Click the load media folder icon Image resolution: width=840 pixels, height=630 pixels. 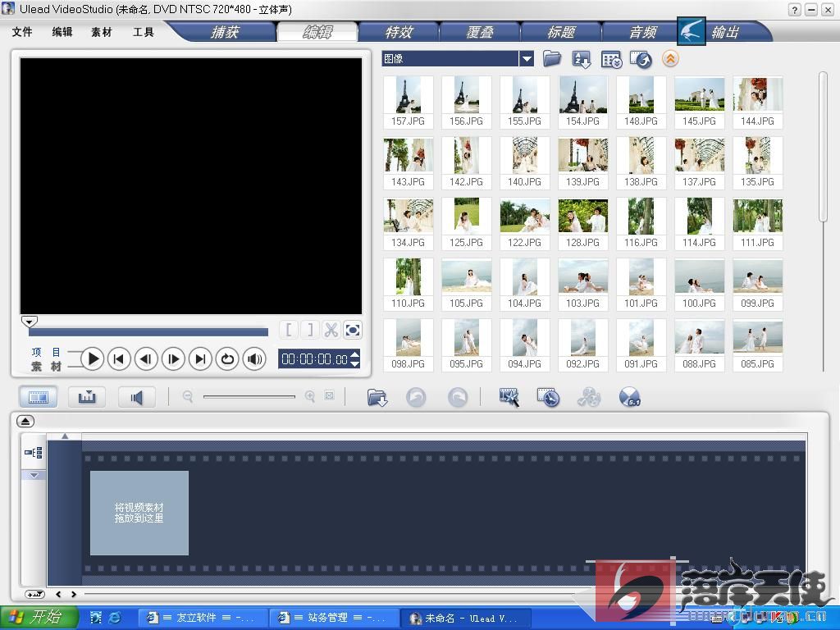pos(552,58)
